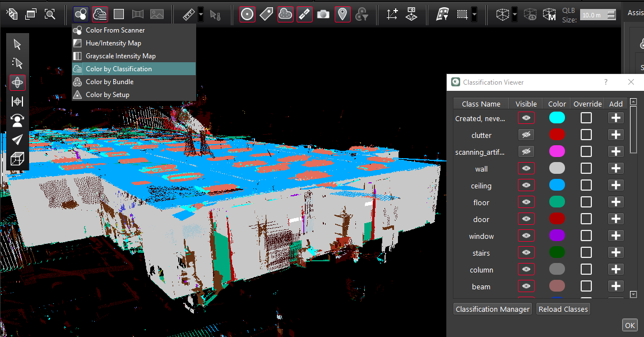Switch to the walk-through person view tool

pyautogui.click(x=17, y=120)
